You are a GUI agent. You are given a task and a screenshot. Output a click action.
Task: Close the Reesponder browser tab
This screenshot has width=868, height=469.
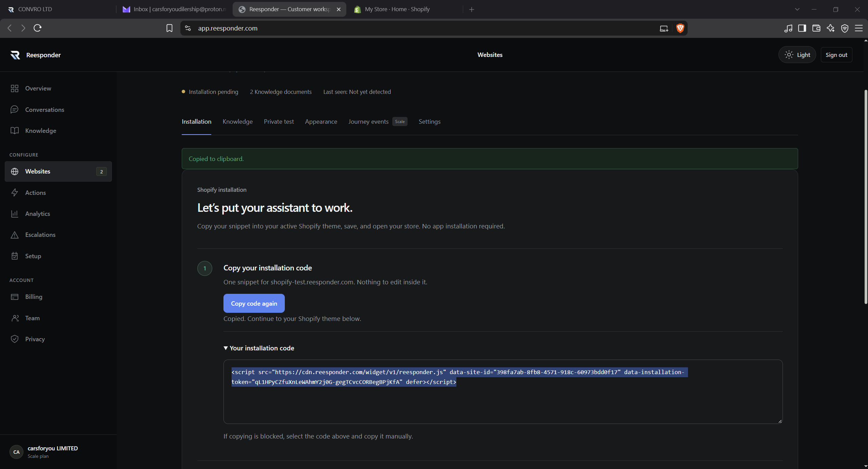[338, 9]
